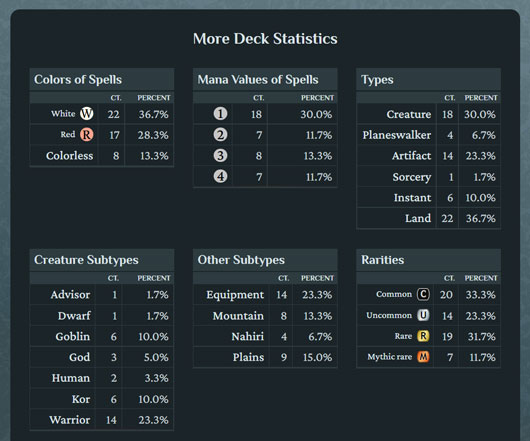Click the Red mana R icon

pos(87,134)
